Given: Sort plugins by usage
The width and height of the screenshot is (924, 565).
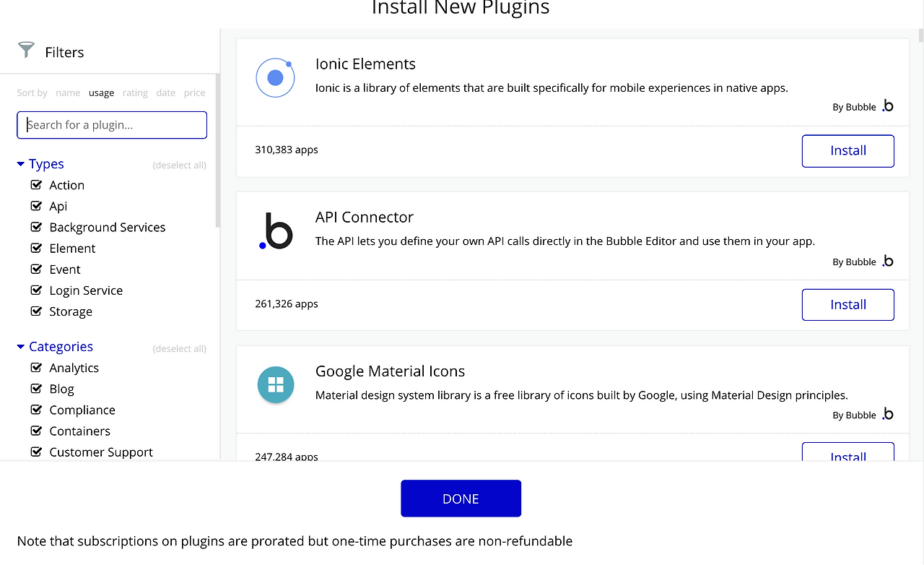Looking at the screenshot, I should pos(101,92).
